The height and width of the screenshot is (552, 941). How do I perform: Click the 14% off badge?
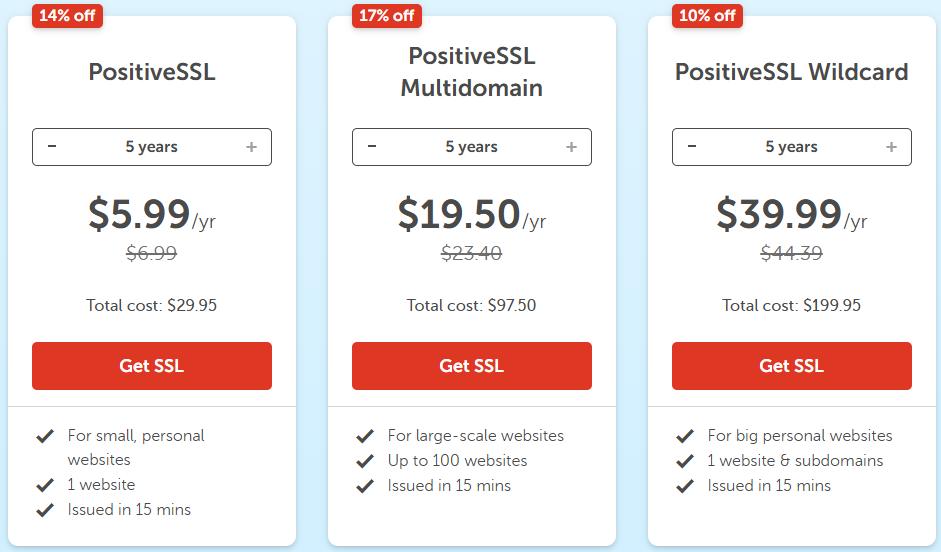pos(67,15)
